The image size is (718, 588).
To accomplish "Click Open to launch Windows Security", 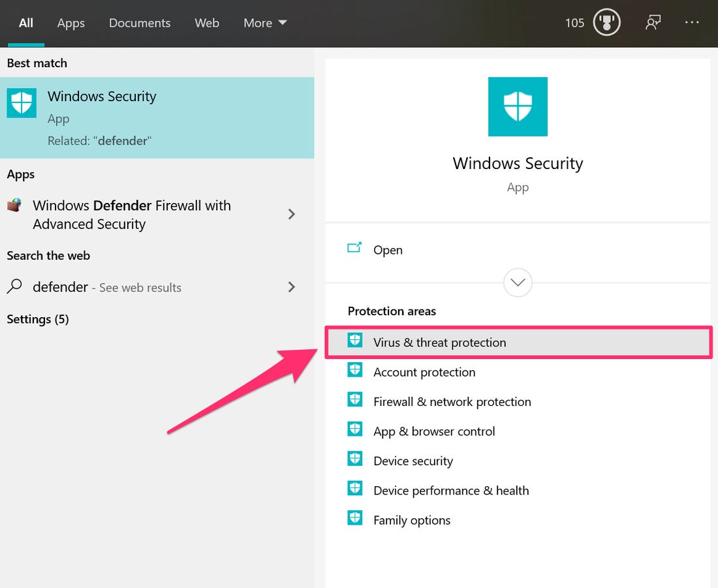I will (x=518, y=250).
